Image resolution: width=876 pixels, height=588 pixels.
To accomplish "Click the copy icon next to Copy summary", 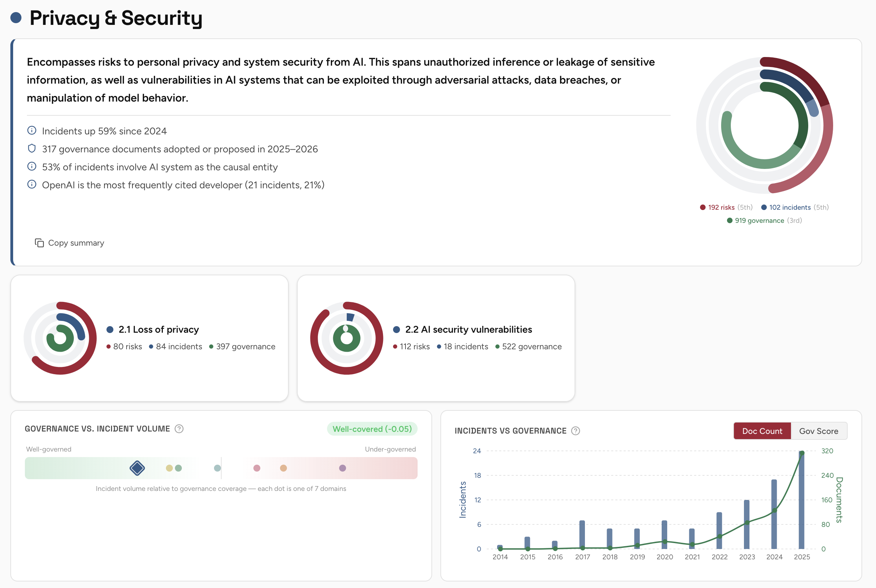I will pos(40,243).
